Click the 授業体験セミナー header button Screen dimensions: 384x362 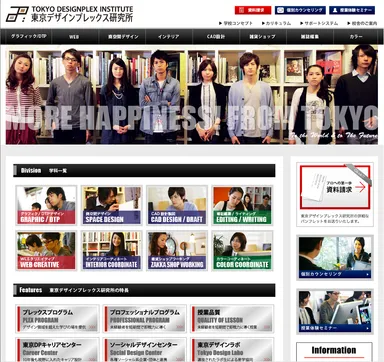pos(352,10)
